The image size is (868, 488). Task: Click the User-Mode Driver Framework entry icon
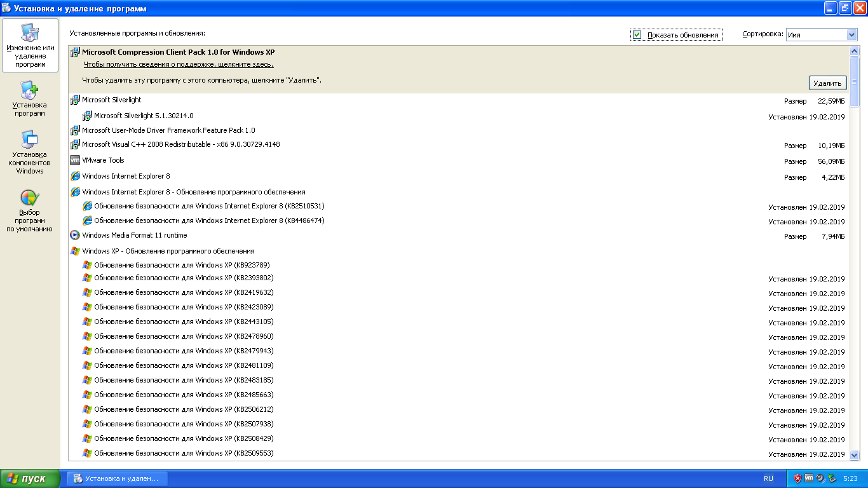[x=75, y=130]
